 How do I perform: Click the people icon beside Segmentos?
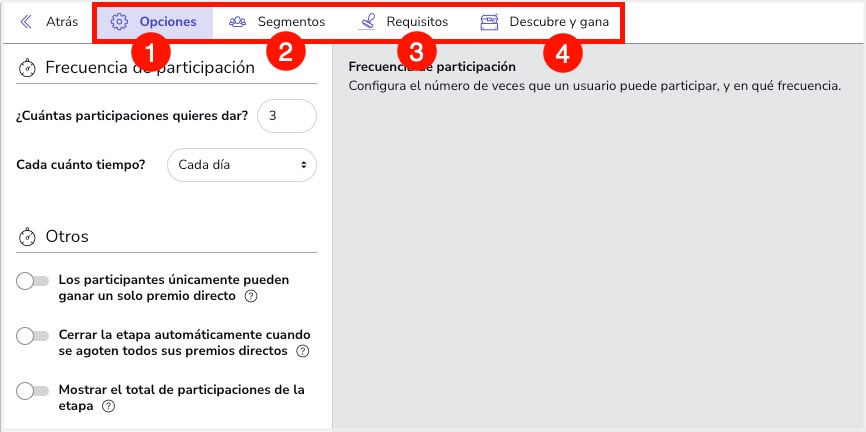click(237, 21)
